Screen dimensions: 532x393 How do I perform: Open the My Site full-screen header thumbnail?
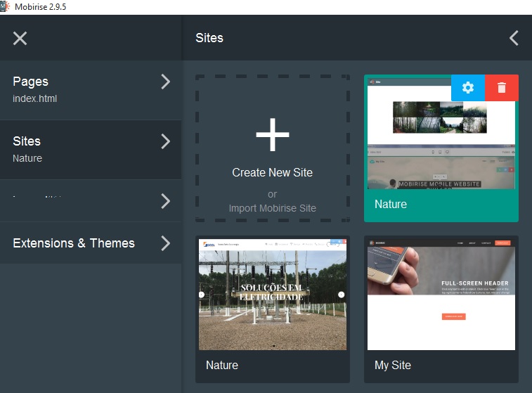(441, 297)
